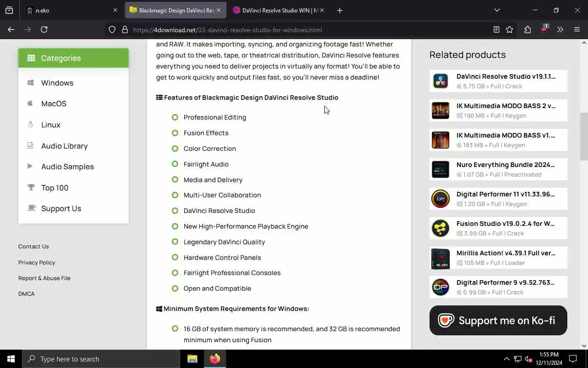
Task: Open the notification center icon
Action: click(x=573, y=359)
